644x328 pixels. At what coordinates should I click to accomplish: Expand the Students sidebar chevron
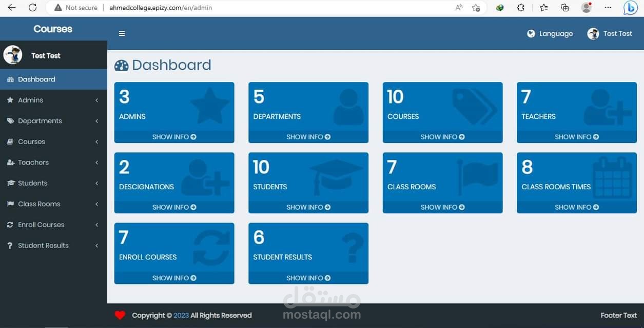[x=96, y=183]
